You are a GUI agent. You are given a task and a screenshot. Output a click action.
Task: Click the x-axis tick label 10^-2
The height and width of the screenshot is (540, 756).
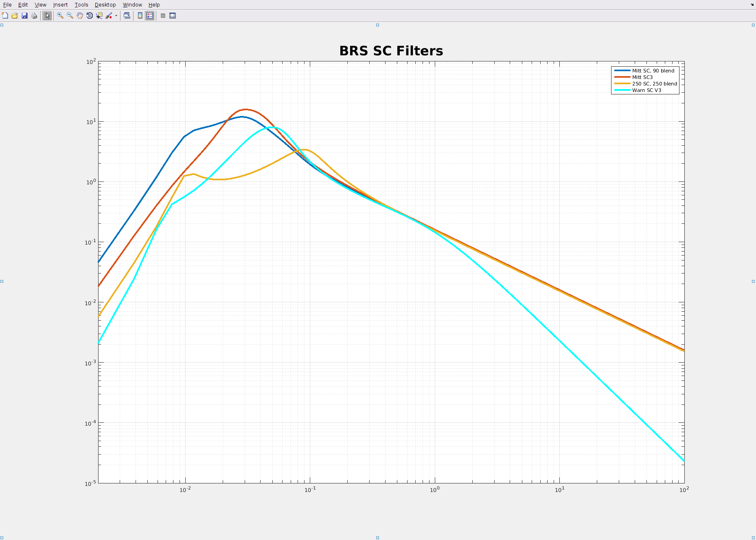(185, 490)
